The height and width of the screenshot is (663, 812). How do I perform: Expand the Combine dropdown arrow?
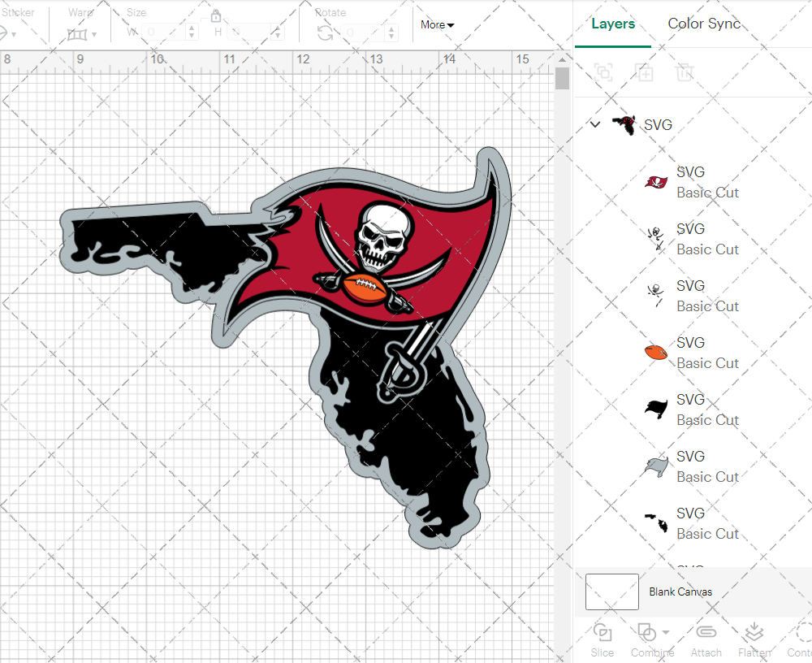666,632
